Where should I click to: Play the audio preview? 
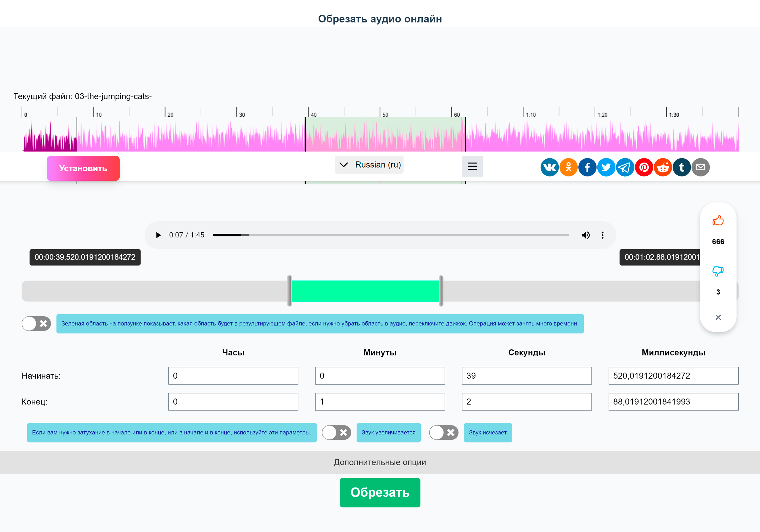pos(158,235)
